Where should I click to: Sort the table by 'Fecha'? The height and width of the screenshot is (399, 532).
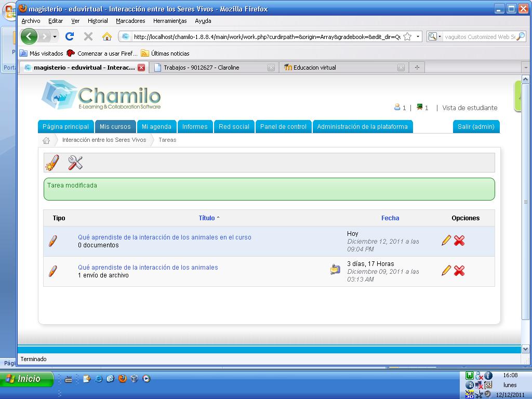[390, 218]
